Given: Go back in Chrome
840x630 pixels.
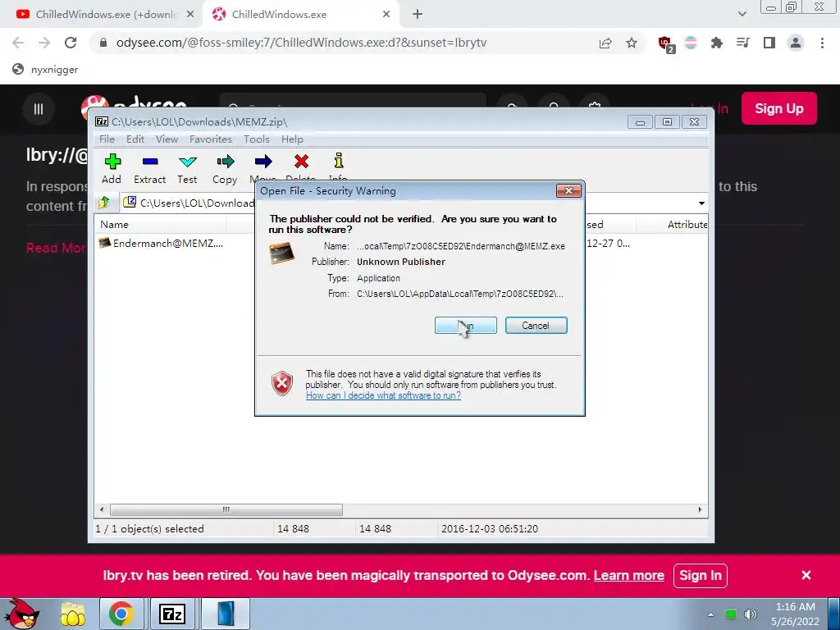Looking at the screenshot, I should (18, 43).
